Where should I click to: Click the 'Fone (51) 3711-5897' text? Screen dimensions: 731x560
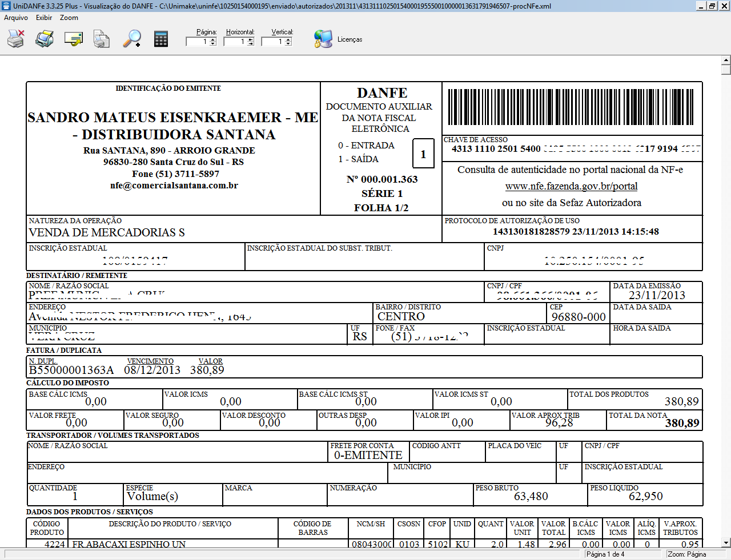click(176, 174)
